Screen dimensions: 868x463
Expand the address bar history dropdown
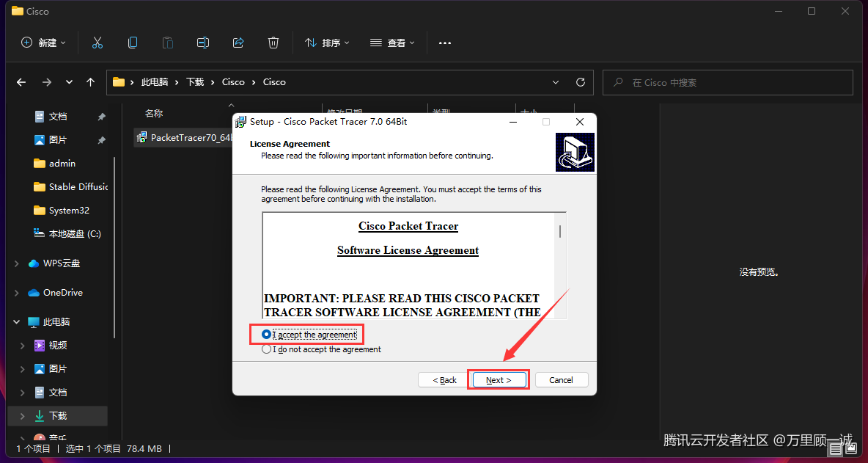(x=556, y=82)
